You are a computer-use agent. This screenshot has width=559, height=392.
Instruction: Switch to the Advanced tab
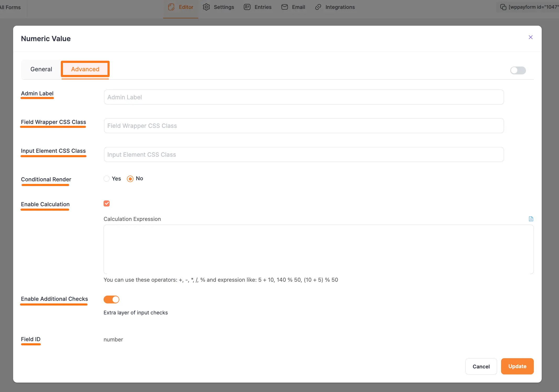click(85, 69)
